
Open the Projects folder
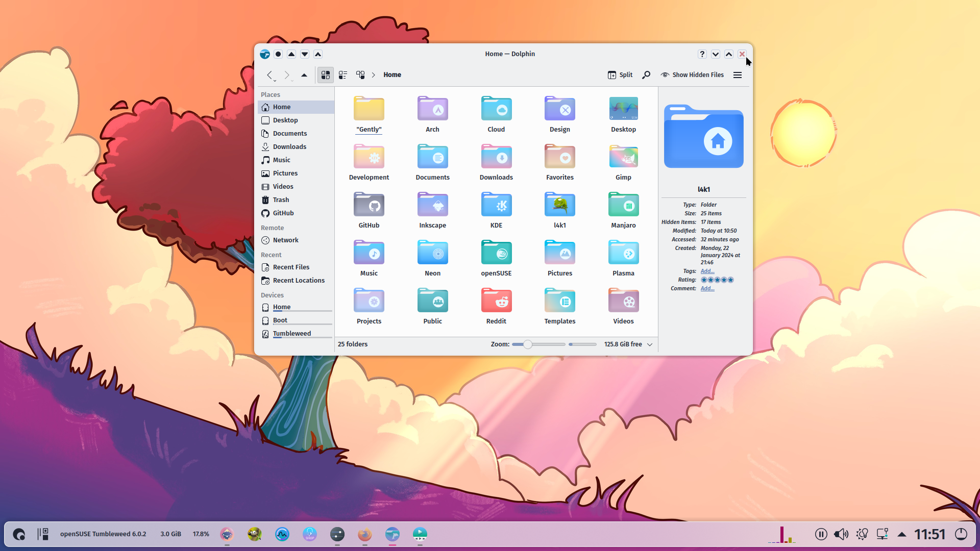[x=369, y=307]
